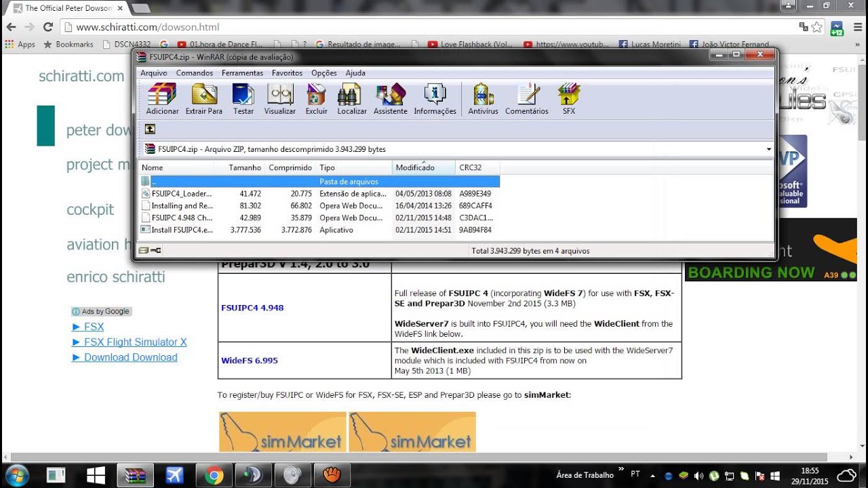The image size is (868, 488).
Task: Sort by the Tamanho column header
Action: 239,167
